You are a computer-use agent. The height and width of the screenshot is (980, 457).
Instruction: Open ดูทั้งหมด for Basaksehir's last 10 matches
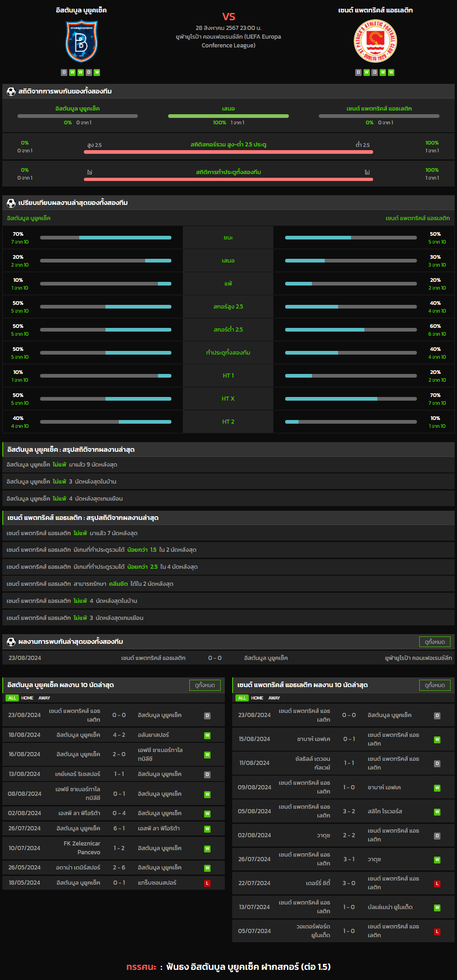205,685
